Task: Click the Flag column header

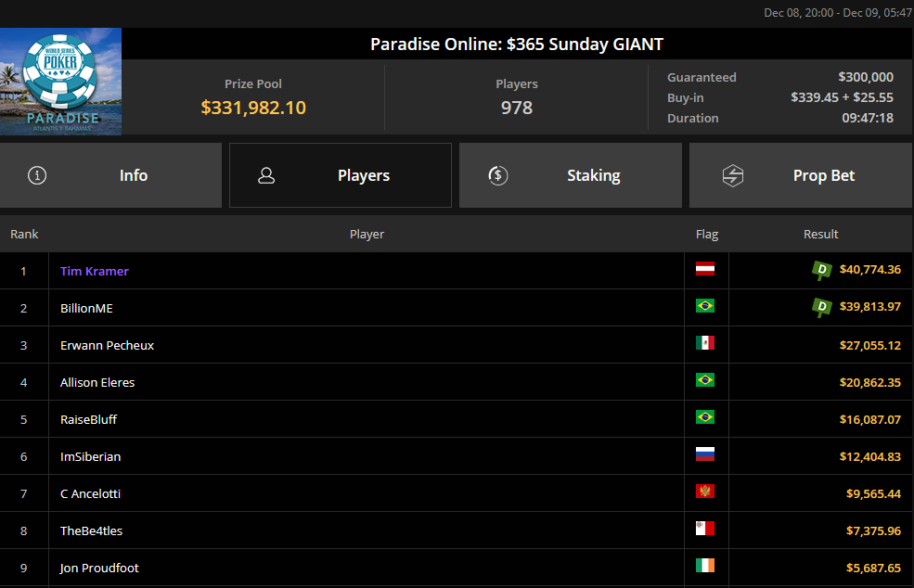Action: pos(706,234)
